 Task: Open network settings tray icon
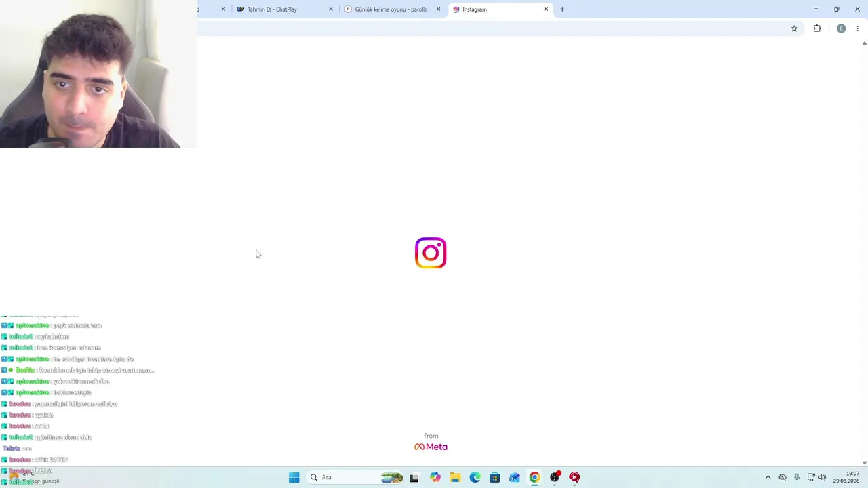(811, 477)
